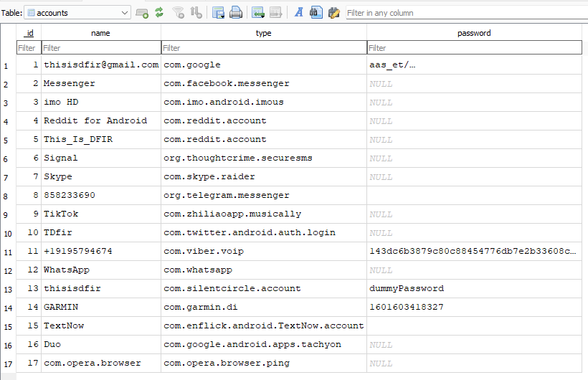Screen dimensions: 588x380
Task: Select the TDfir name cell
Action: click(101, 232)
